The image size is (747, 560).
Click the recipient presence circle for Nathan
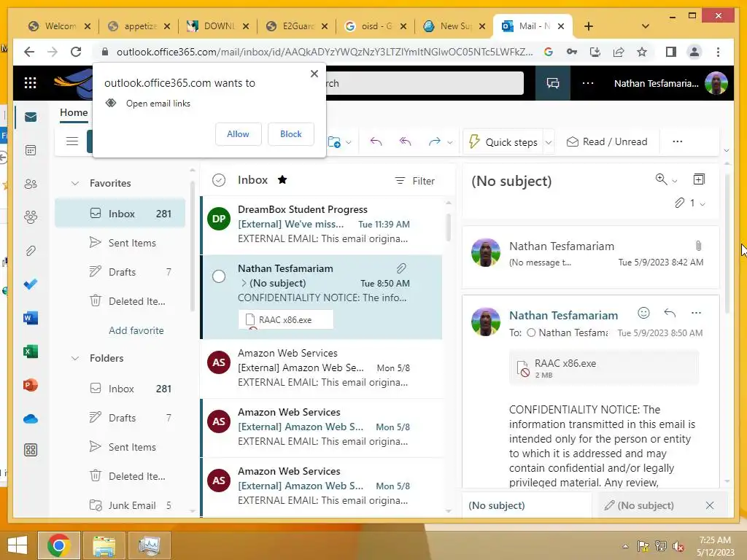pos(531,332)
